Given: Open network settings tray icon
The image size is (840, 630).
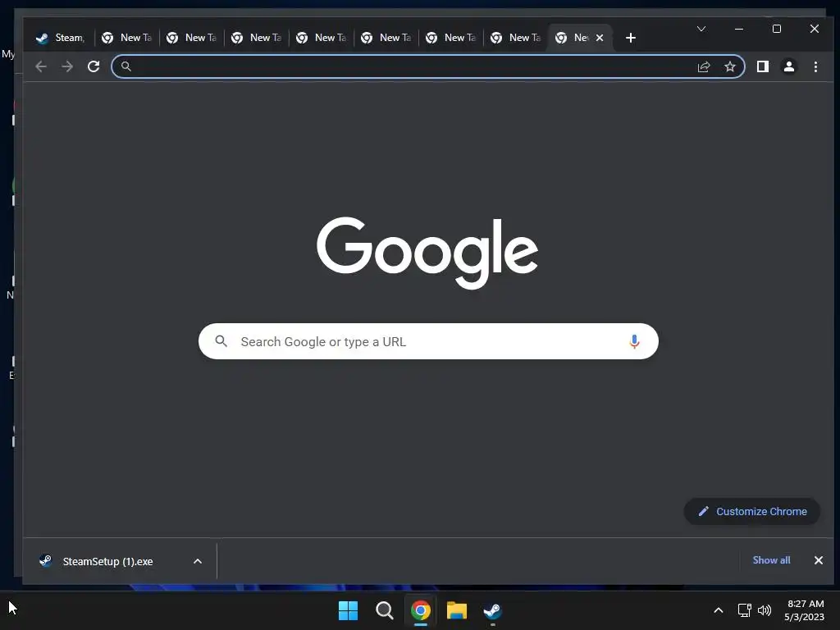Looking at the screenshot, I should 744,610.
